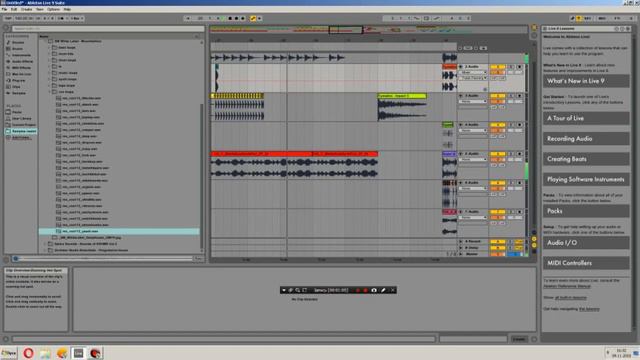Toggle the 2 Audio track activator
This screenshot has height=360, width=640.
498,67
